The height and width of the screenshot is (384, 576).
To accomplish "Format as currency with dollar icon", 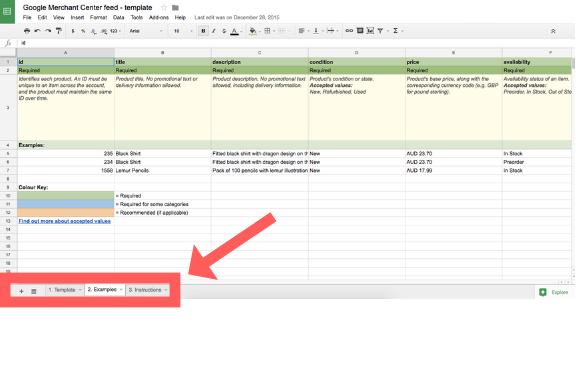I will 73,31.
